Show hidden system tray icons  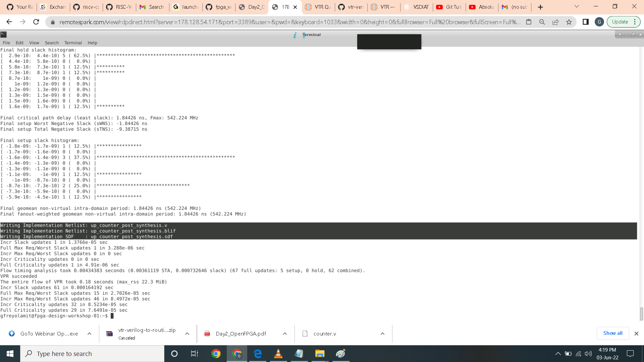click(558, 354)
